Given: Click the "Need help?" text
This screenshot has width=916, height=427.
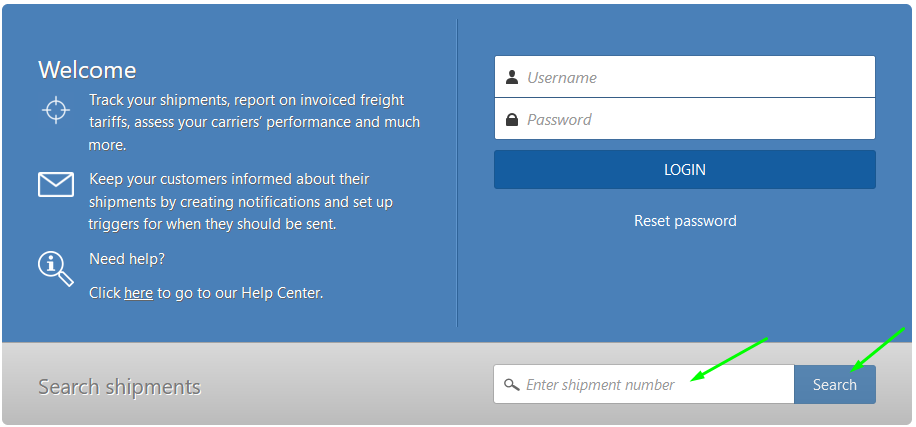Looking at the screenshot, I should tap(127, 258).
